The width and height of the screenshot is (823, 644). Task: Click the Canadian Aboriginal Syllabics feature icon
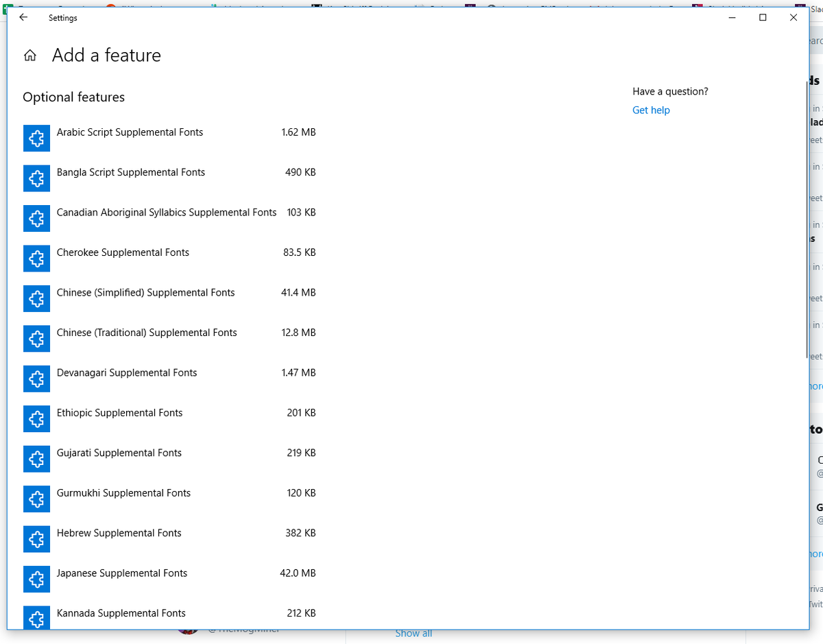tap(36, 219)
